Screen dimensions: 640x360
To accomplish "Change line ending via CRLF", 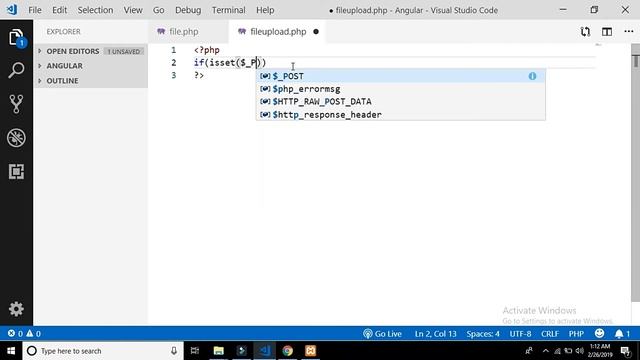I will pyautogui.click(x=550, y=333).
